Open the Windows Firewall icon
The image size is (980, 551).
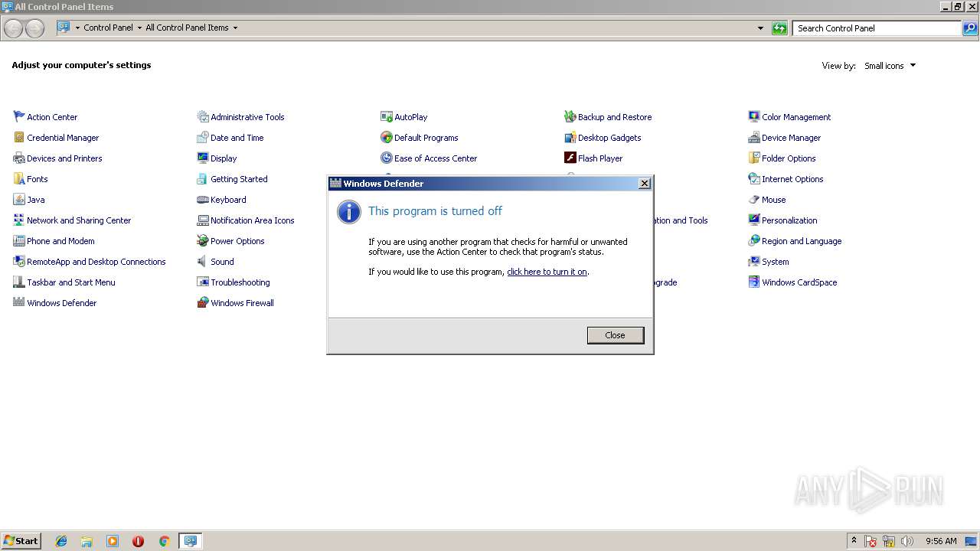click(203, 303)
